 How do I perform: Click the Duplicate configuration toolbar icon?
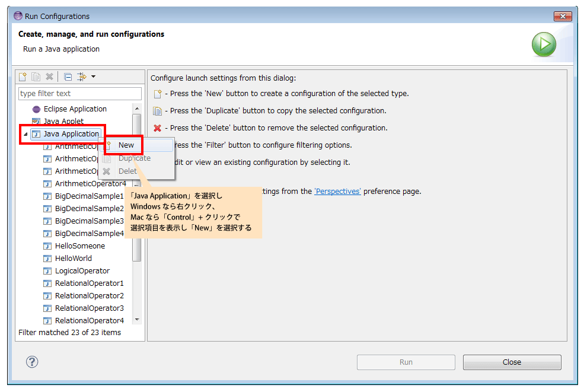click(36, 77)
